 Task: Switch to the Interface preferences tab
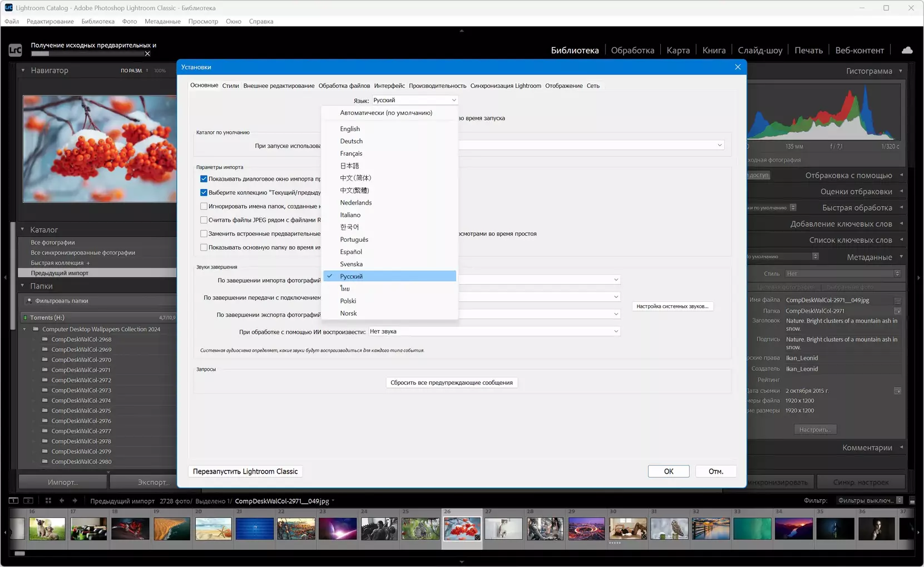coord(389,86)
